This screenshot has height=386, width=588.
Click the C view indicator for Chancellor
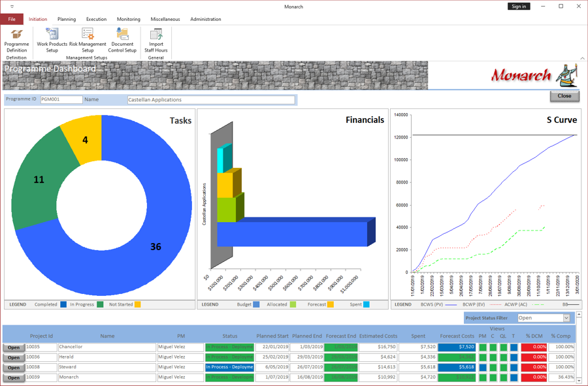tap(493, 347)
